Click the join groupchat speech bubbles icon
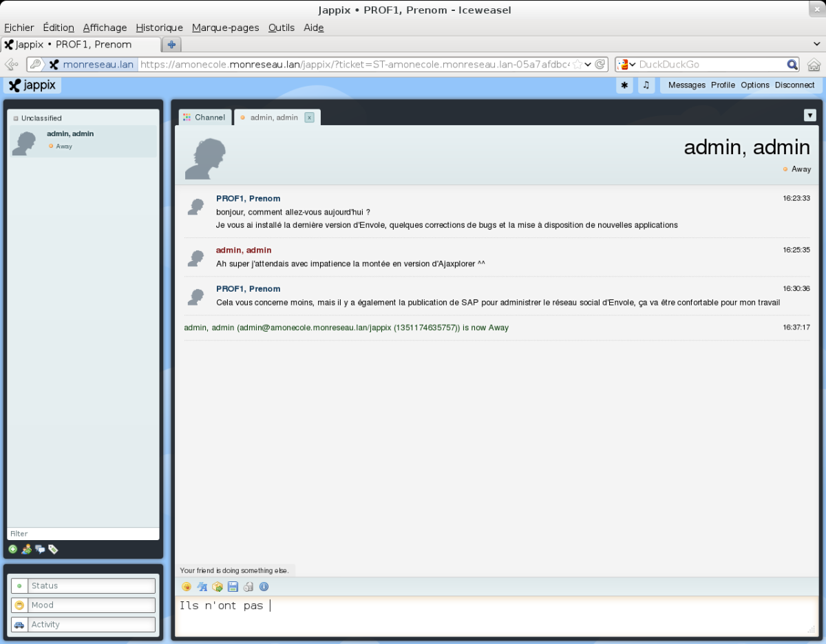This screenshot has height=644, width=826. 40,549
